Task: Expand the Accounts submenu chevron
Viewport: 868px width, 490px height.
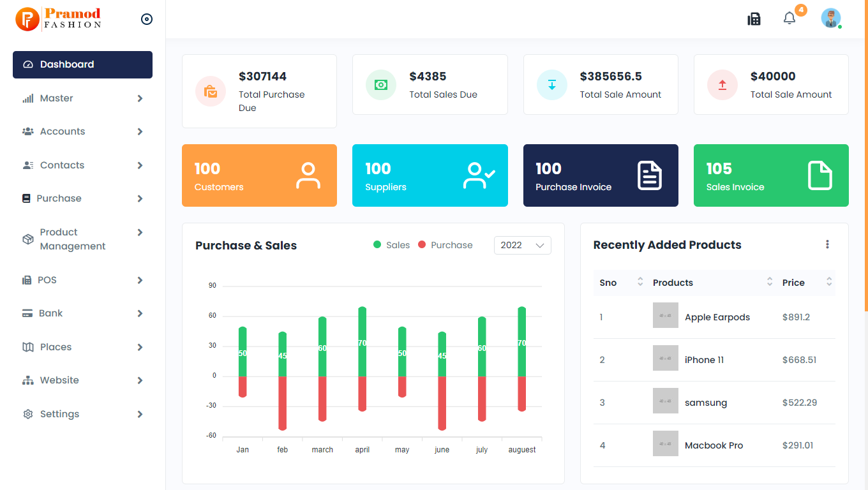Action: coord(140,131)
